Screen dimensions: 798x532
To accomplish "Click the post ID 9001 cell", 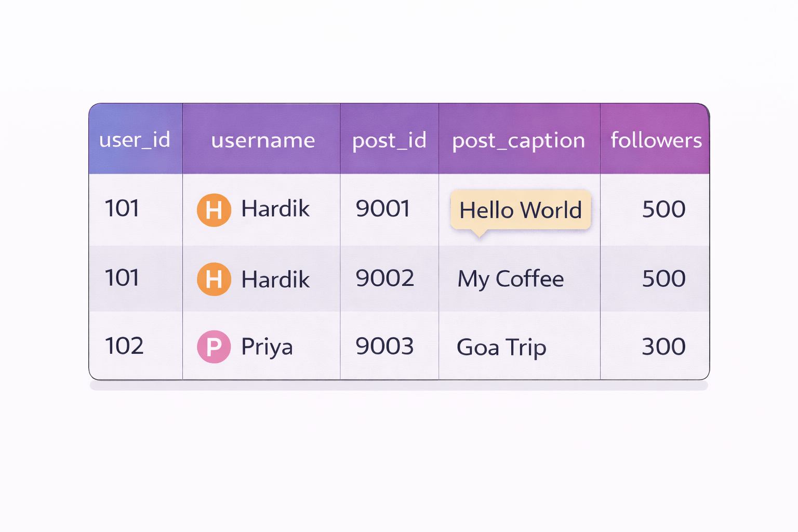I will coord(383,209).
